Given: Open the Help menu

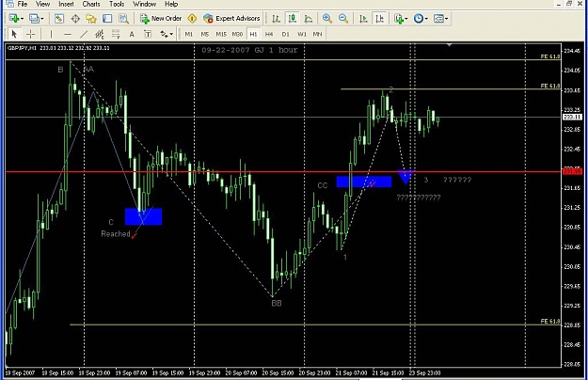Looking at the screenshot, I should point(171,4).
